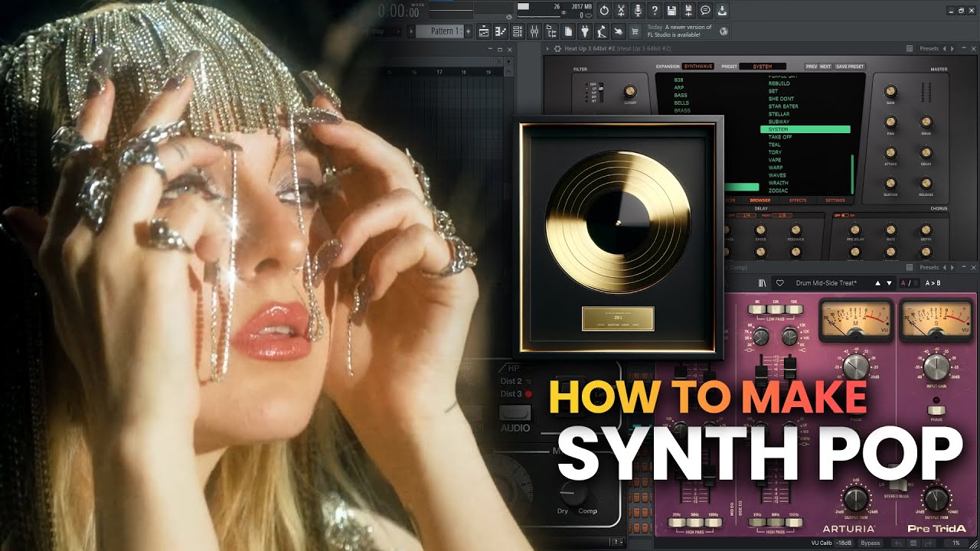Click the Heat Up preset list scrollbar
The image size is (980, 551).
(852, 174)
